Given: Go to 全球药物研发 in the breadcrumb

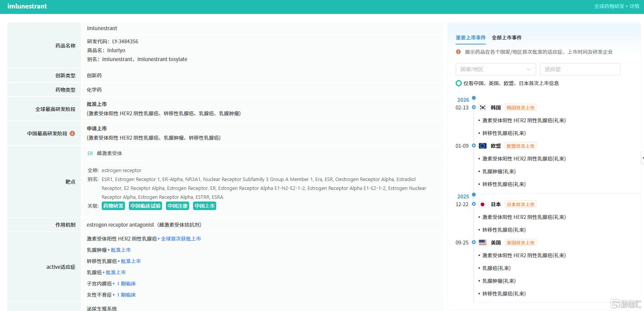Looking at the screenshot, I should click(x=609, y=6).
